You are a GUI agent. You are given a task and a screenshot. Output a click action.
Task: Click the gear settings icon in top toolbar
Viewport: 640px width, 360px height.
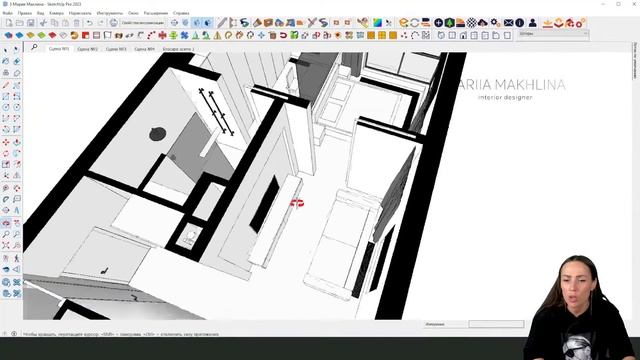pos(494,23)
